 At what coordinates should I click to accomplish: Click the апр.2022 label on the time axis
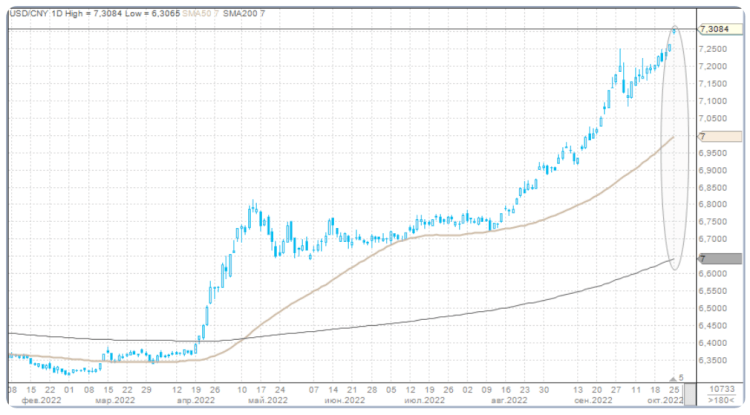[x=196, y=400]
